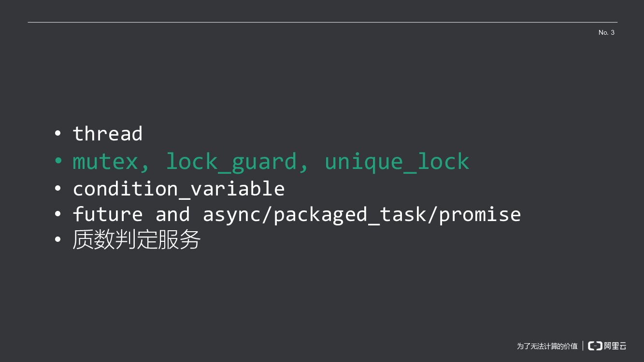Viewport: 644px width, 362px height.
Task: Click the word "and" in future line
Action: [172, 214]
